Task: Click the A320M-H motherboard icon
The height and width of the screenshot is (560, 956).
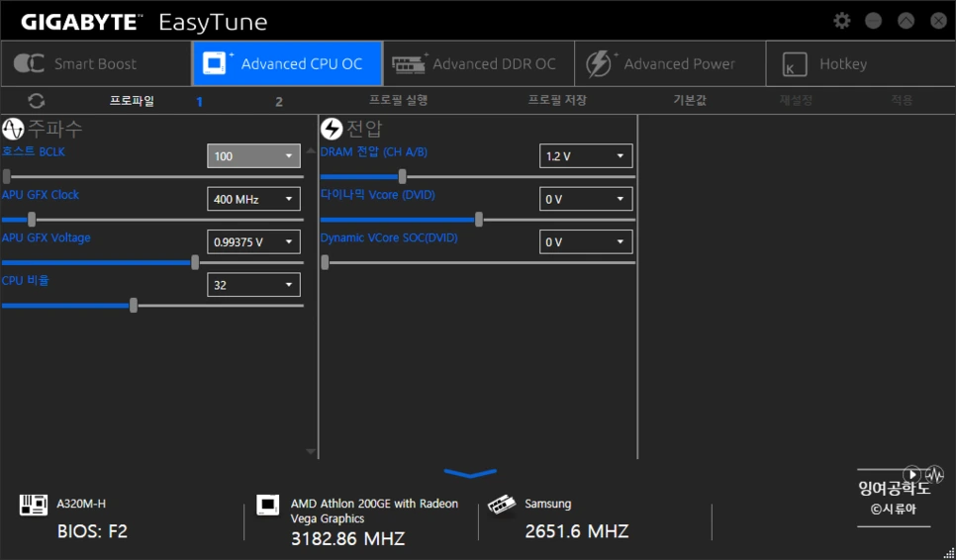Action: (34, 505)
